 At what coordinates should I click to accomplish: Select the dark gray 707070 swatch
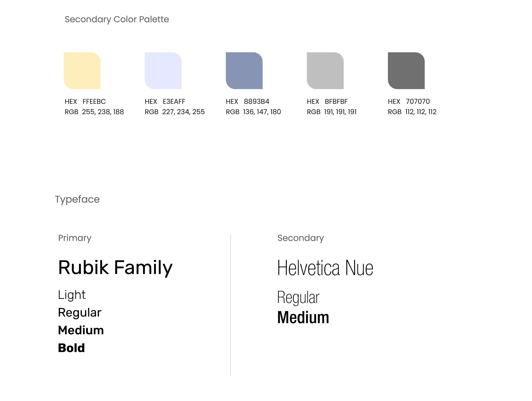(x=406, y=71)
